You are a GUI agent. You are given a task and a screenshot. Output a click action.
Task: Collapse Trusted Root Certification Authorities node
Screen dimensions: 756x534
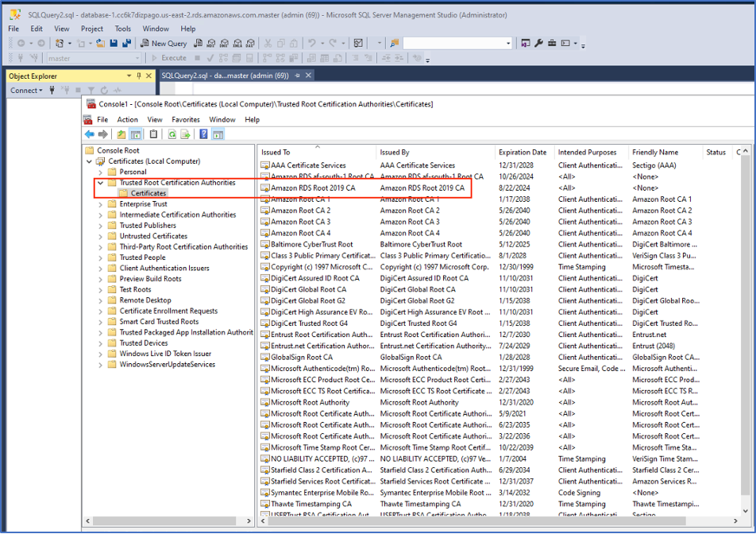(x=100, y=183)
